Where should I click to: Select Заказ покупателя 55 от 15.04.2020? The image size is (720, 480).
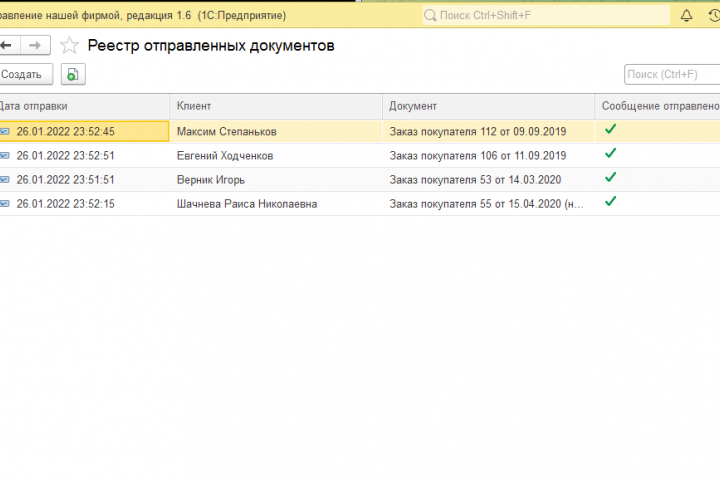[x=487, y=203]
